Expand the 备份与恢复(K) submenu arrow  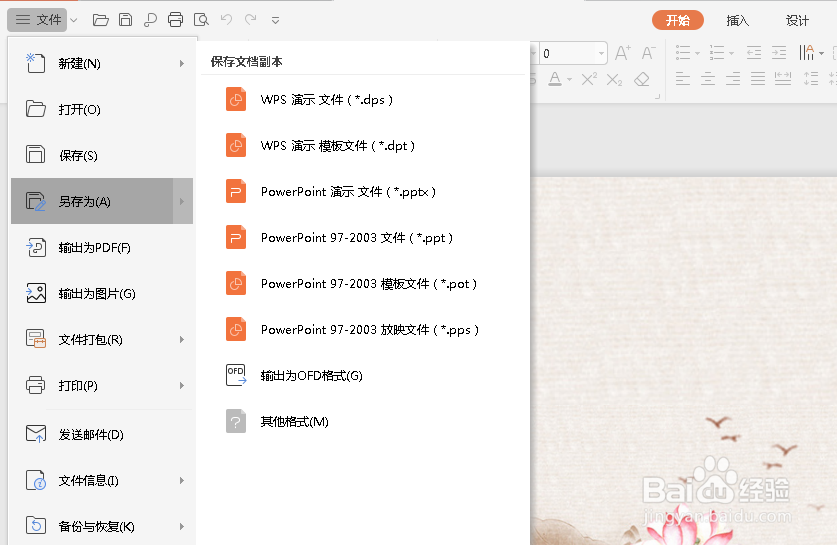[182, 526]
